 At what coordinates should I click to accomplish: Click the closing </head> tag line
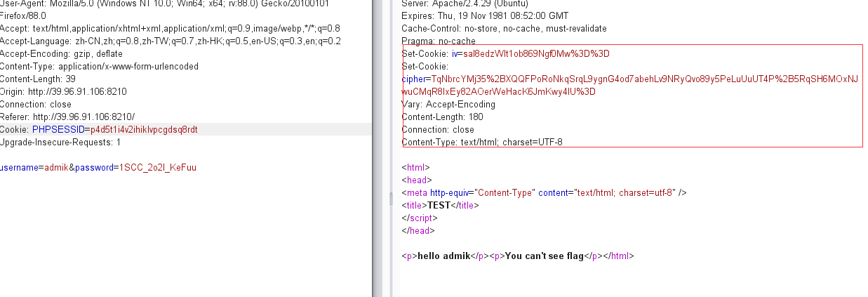coord(418,231)
